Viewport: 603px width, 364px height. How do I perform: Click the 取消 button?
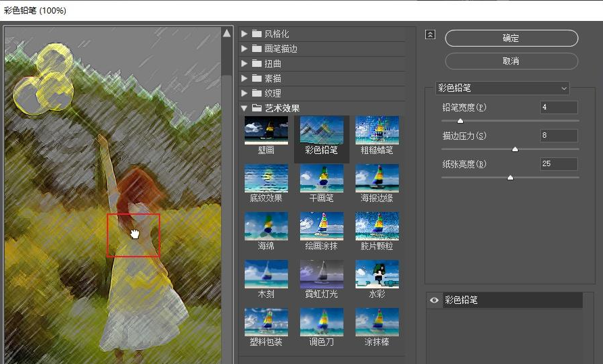(511, 61)
